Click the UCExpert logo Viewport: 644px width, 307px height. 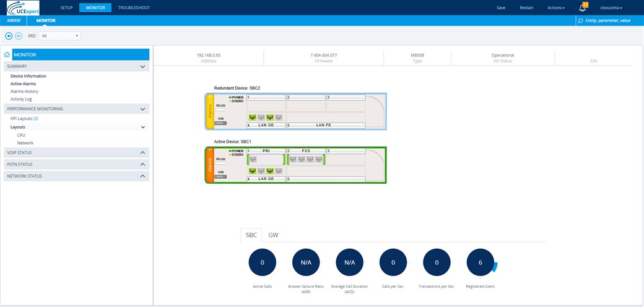tap(23, 8)
